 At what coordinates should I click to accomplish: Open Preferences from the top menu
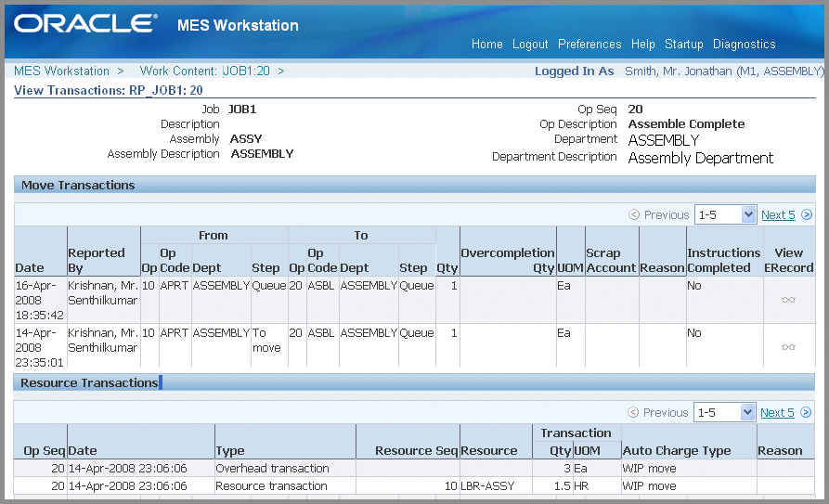[589, 45]
